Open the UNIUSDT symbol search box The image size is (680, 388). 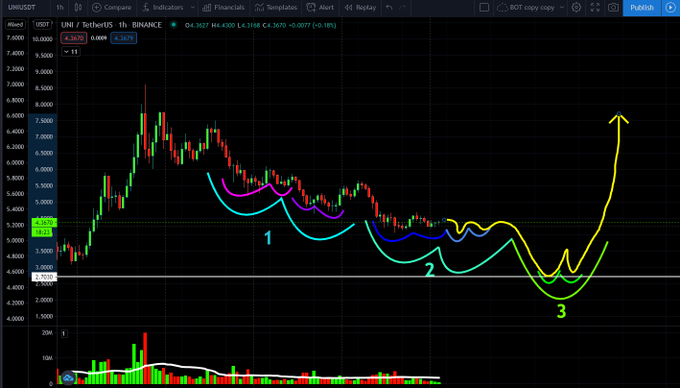pos(22,7)
